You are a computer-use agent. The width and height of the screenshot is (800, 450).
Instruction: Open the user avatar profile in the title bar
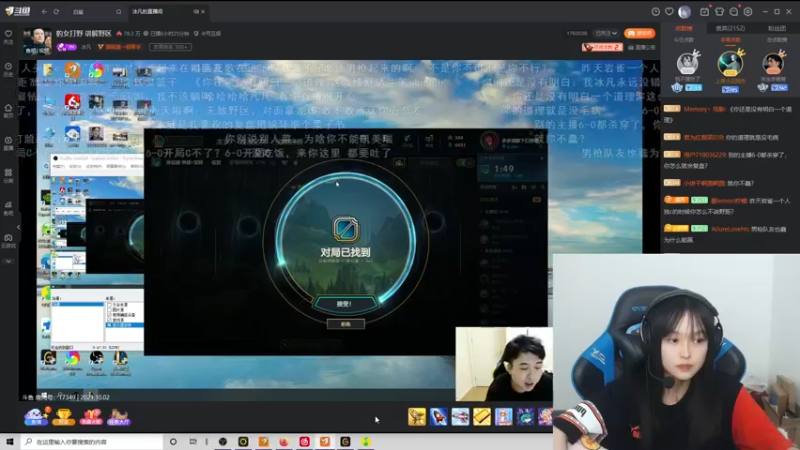click(x=685, y=11)
